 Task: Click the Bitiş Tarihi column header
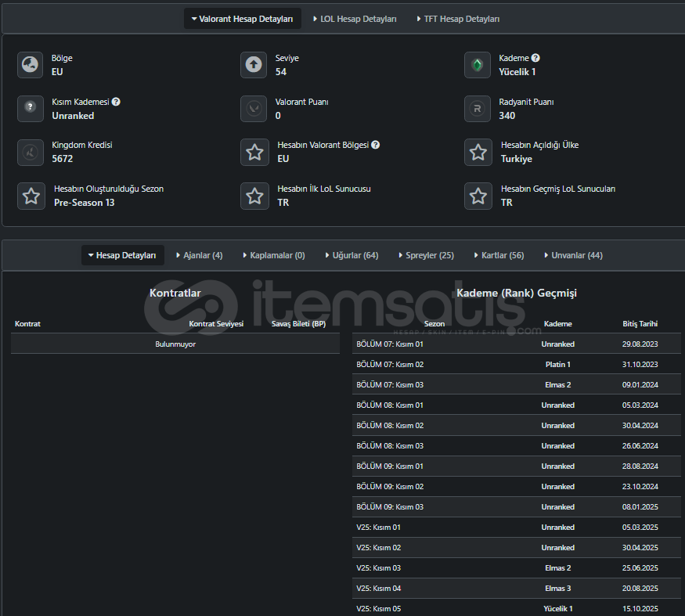pyautogui.click(x=640, y=323)
